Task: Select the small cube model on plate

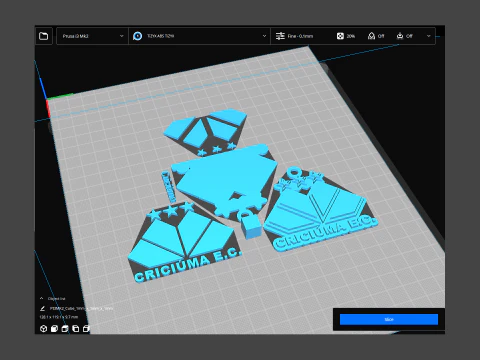Action: coord(251,227)
